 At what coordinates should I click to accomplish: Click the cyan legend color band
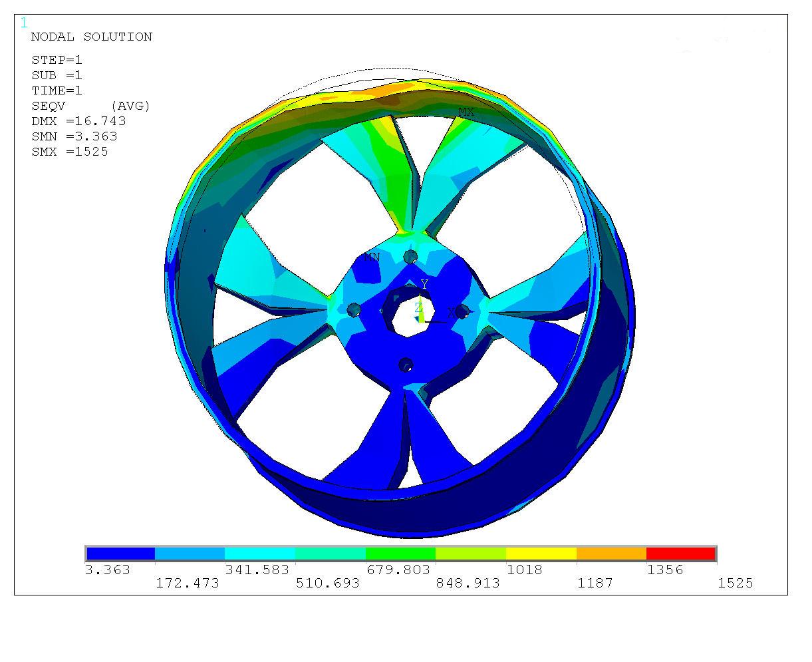[260, 554]
